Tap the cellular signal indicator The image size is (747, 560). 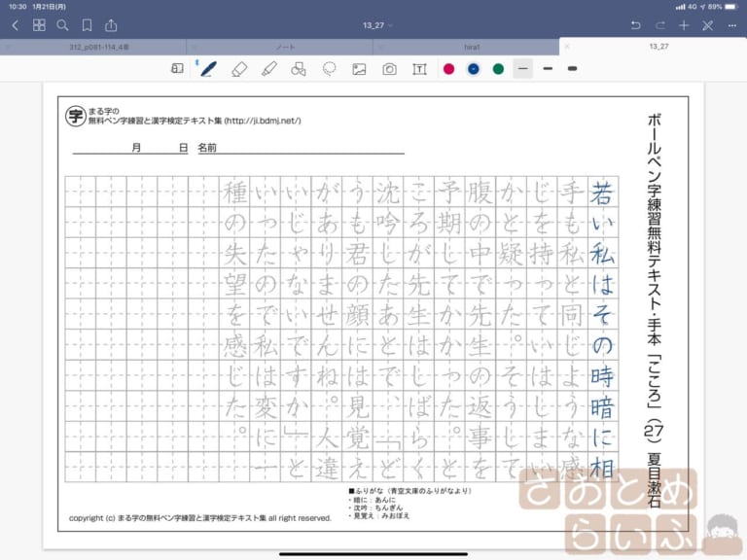pos(680,7)
